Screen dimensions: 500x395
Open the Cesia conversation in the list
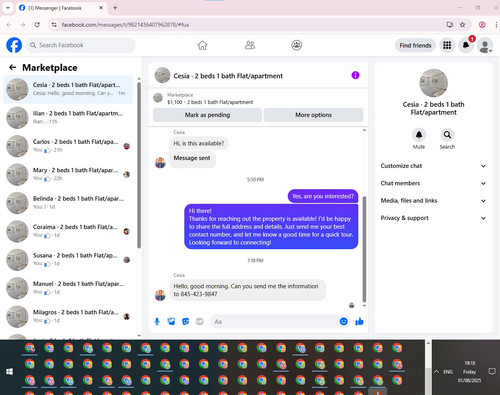[68, 89]
